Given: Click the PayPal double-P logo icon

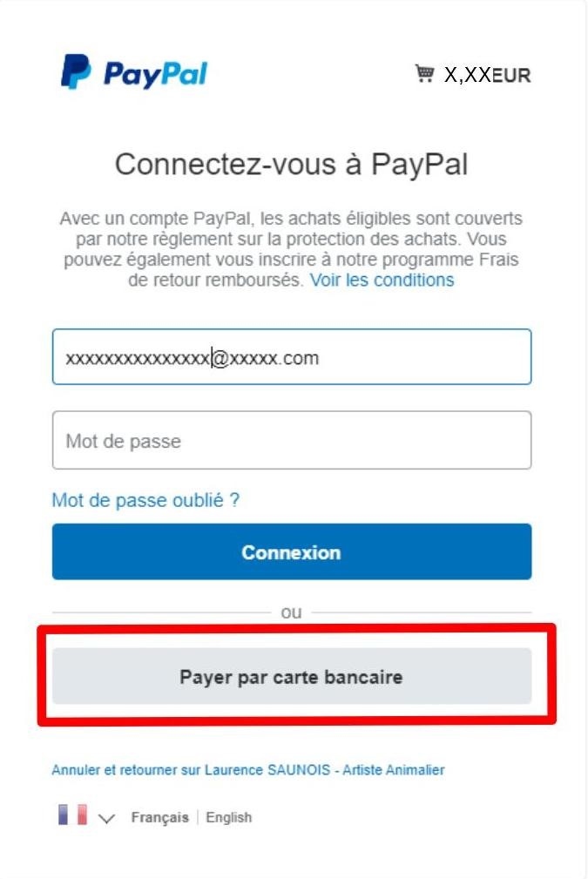Looking at the screenshot, I should (76, 71).
